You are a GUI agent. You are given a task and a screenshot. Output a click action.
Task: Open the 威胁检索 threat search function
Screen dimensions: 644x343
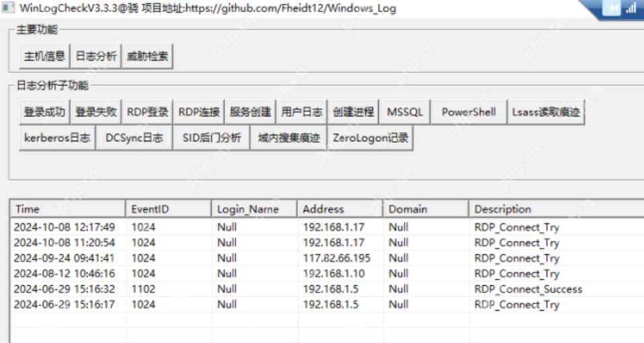coord(147,57)
